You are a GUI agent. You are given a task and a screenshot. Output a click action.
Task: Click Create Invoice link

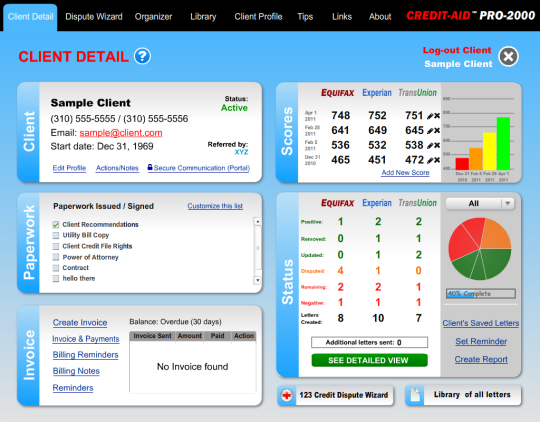(80, 323)
